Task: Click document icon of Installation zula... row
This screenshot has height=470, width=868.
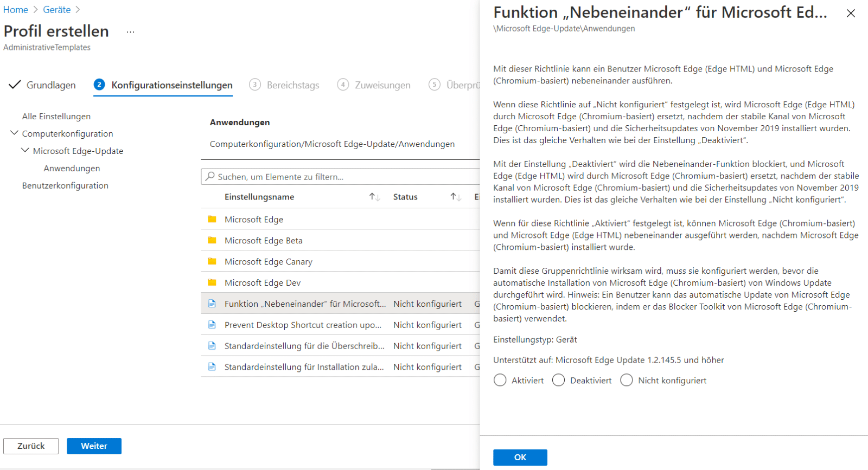Action: 212,367
